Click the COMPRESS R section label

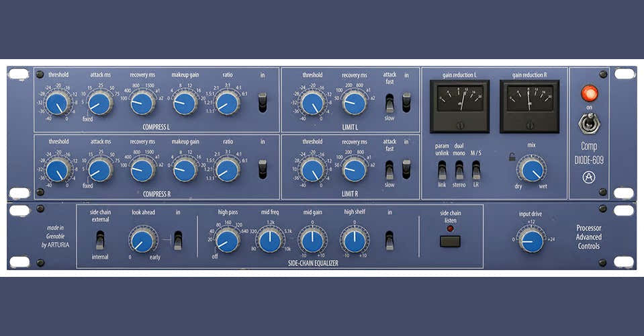156,194
